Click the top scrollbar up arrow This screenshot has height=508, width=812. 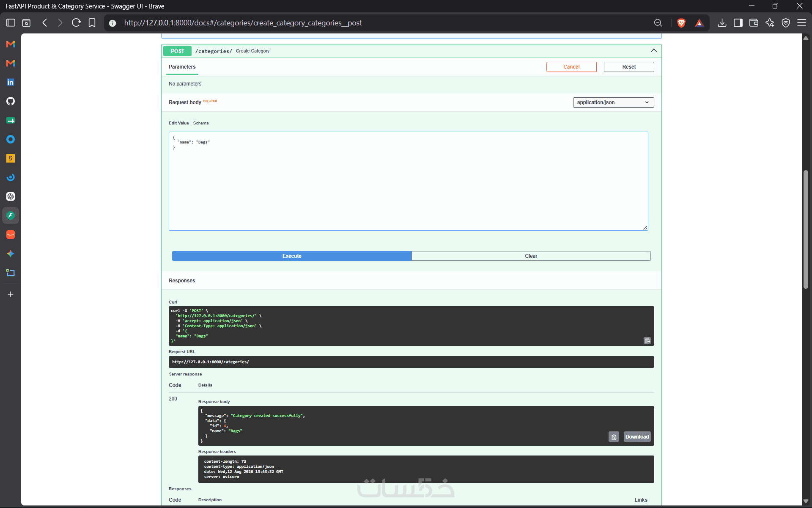[x=806, y=38]
